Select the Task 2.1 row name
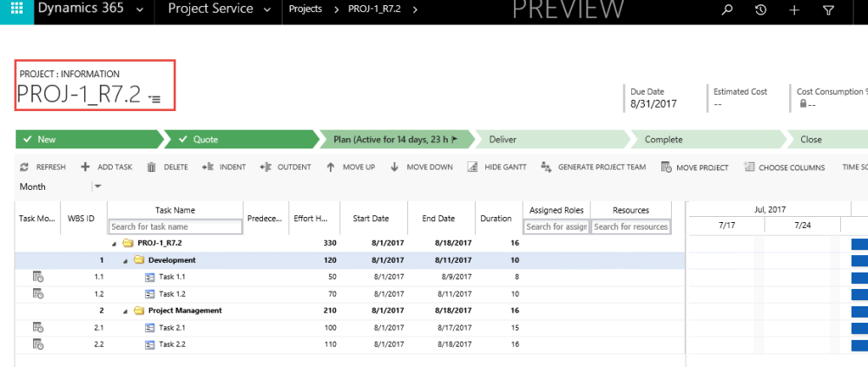Image resolution: width=868 pixels, height=367 pixels. pos(172,328)
